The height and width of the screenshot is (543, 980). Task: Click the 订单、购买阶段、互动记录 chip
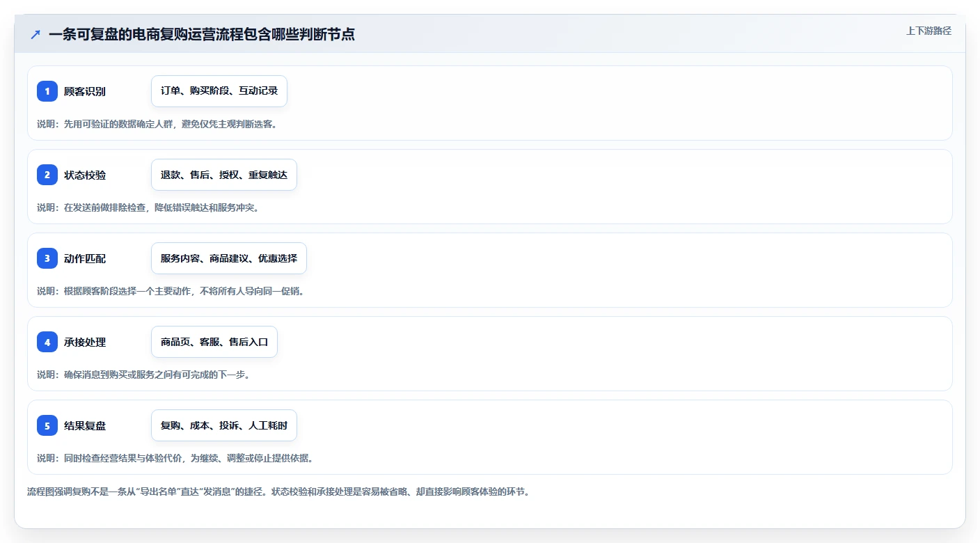219,91
